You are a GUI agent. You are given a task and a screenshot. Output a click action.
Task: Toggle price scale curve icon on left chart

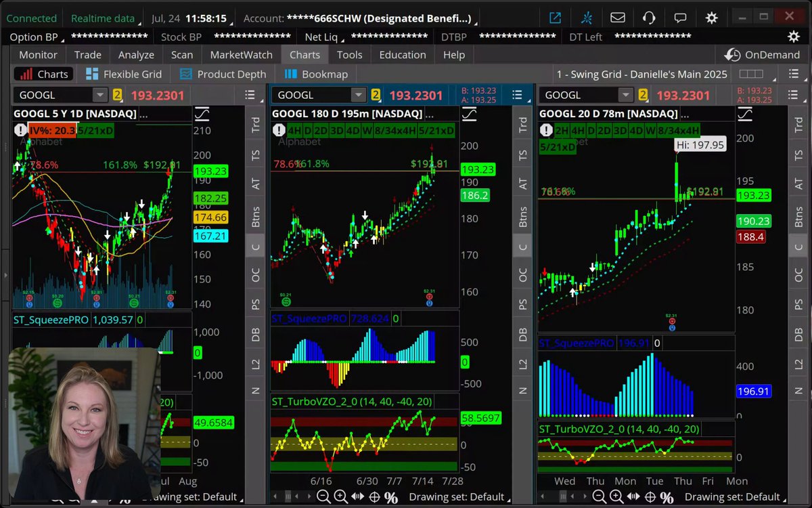coord(202,114)
